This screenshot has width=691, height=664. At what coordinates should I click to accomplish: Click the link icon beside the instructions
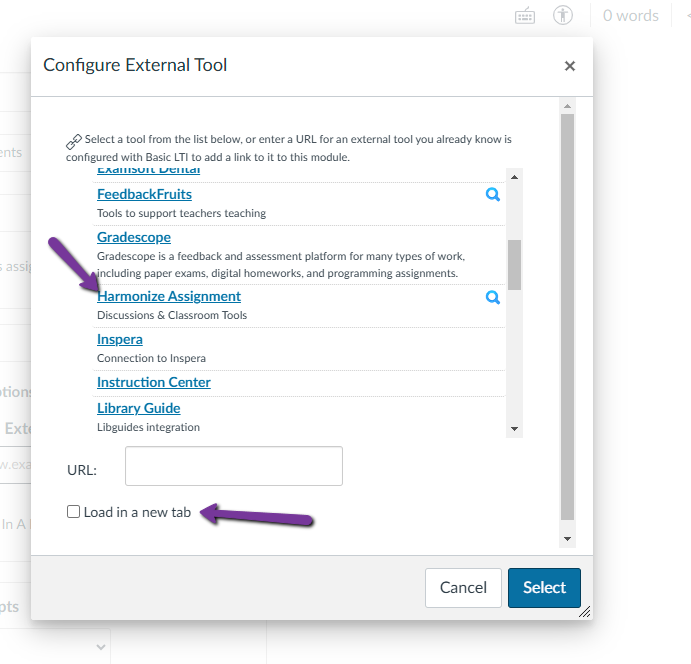click(74, 141)
